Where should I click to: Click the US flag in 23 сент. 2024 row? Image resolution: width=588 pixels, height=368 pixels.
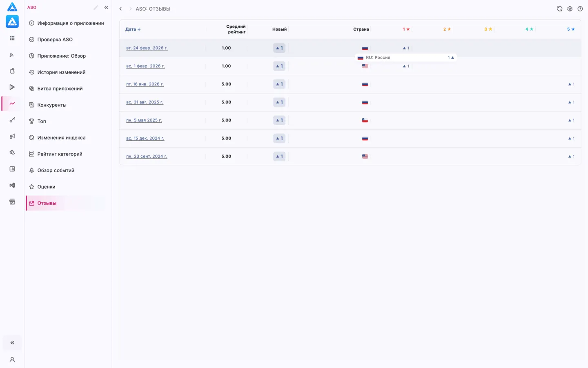pyautogui.click(x=365, y=156)
